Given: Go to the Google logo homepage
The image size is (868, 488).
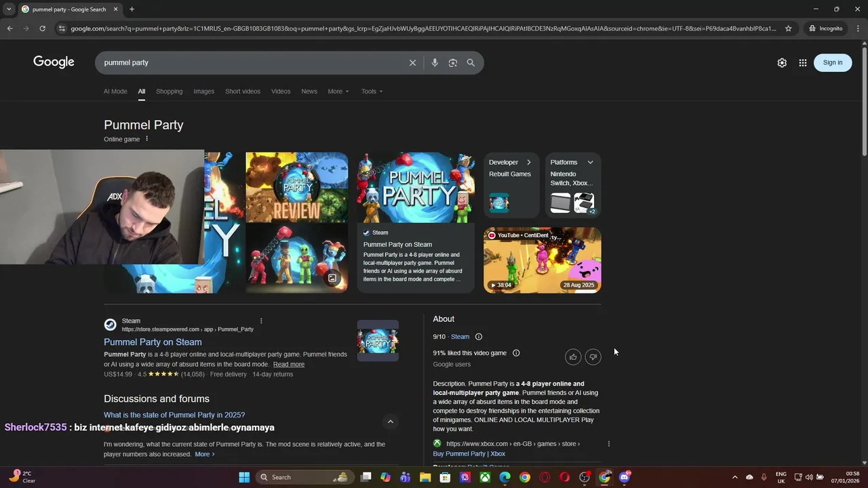Looking at the screenshot, I should click(x=54, y=62).
